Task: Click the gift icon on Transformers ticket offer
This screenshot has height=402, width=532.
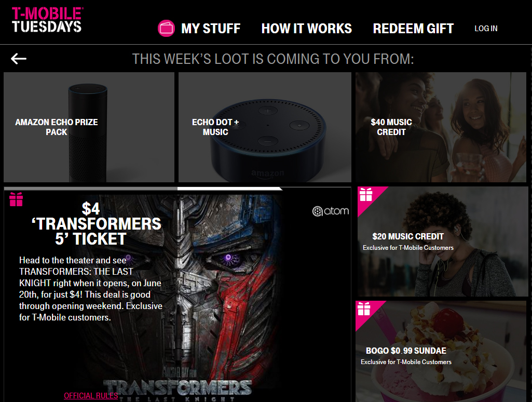Action: coord(16,199)
